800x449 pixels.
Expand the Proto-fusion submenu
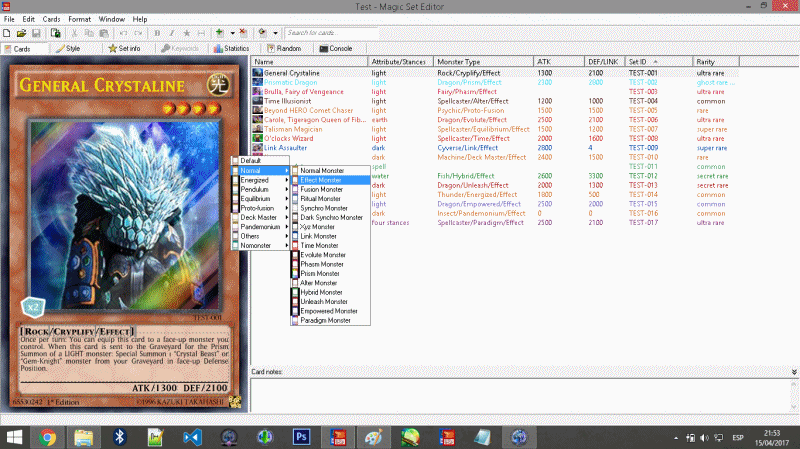pyautogui.click(x=260, y=208)
